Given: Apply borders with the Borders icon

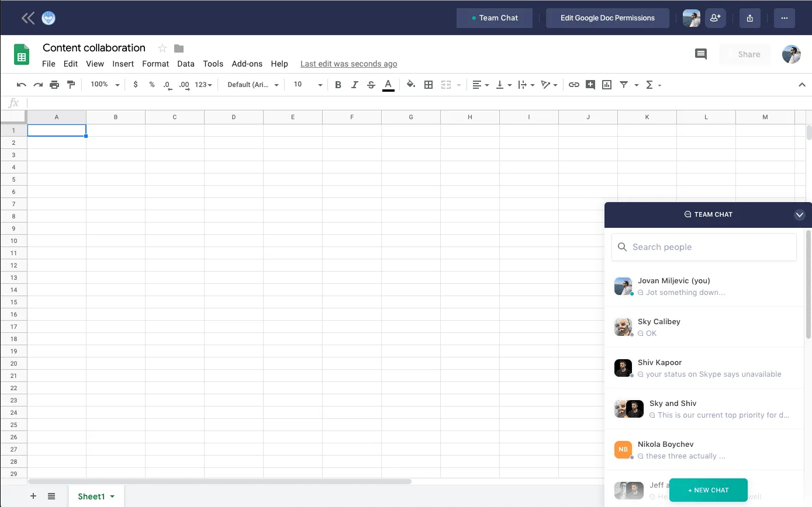Looking at the screenshot, I should [429, 85].
